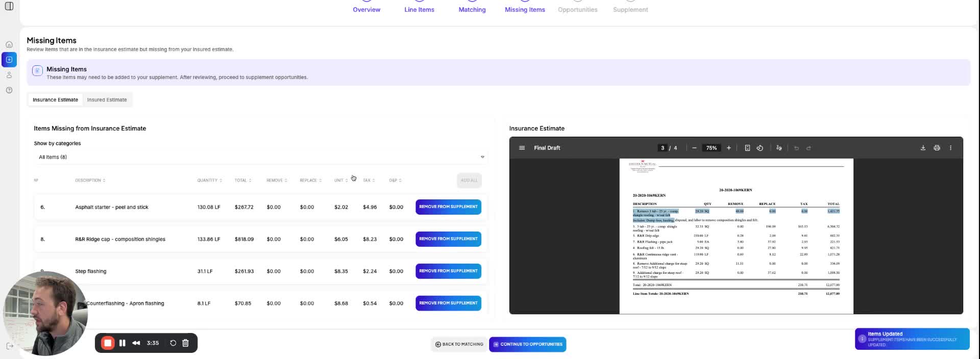The width and height of the screenshot is (980, 359).
Task: Delete the recording with the trash icon
Action: 186,343
